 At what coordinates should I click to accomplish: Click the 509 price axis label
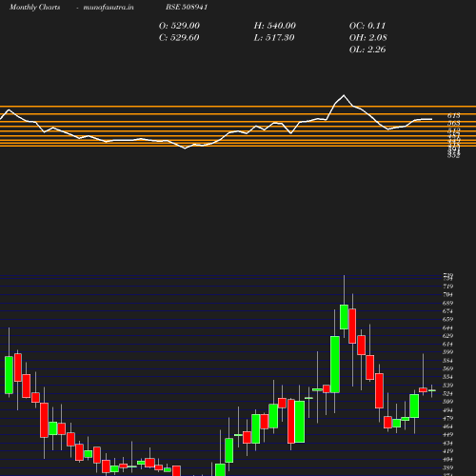point(447,402)
